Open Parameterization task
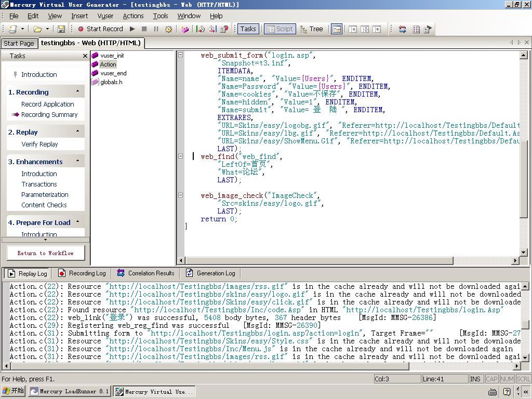The height and width of the screenshot is (399, 532). [45, 195]
